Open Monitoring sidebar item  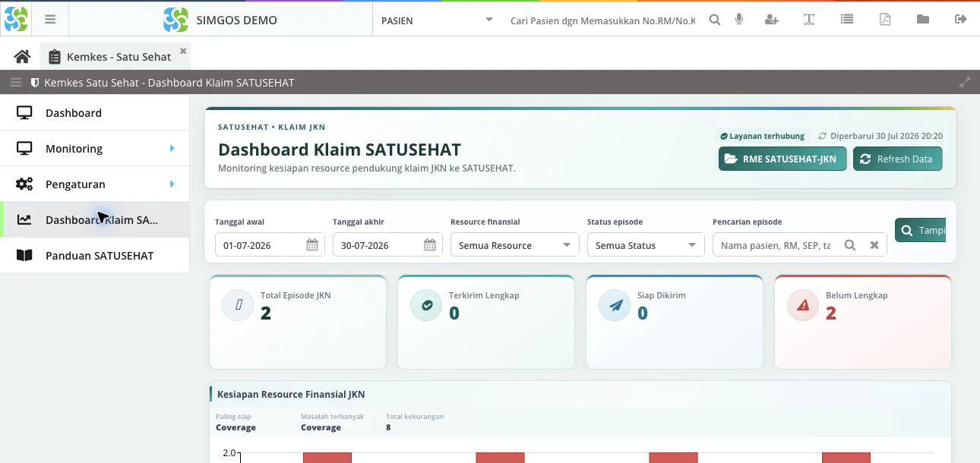[94, 149]
